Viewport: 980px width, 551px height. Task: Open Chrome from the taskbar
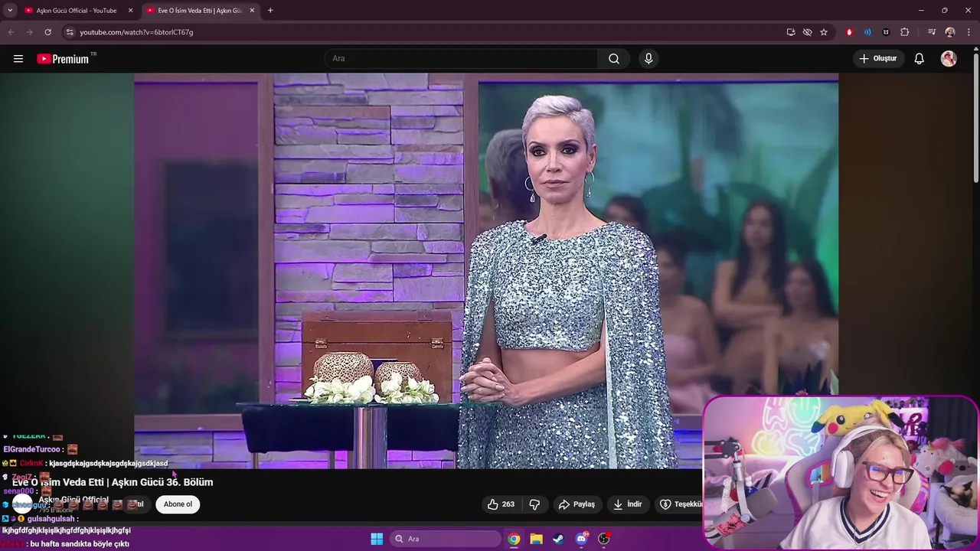514,539
